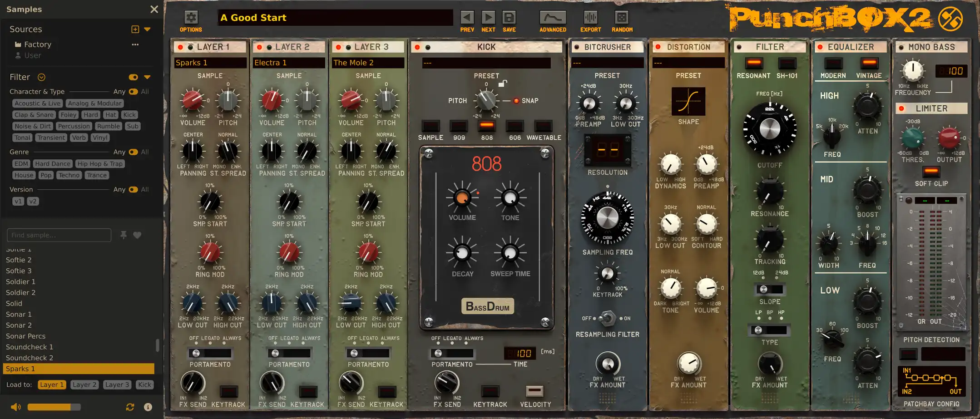Load the previous preset with Prev
Image resolution: width=980 pixels, height=419 pixels.
(467, 18)
